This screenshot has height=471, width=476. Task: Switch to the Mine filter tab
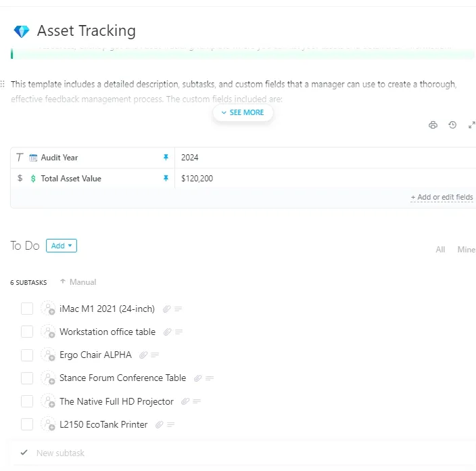pyautogui.click(x=466, y=250)
